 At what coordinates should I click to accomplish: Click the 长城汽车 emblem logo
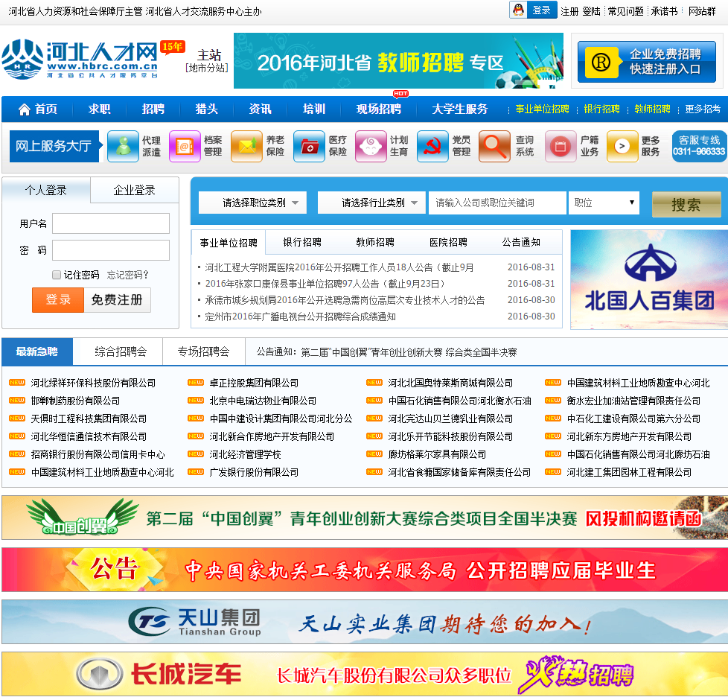(99, 673)
